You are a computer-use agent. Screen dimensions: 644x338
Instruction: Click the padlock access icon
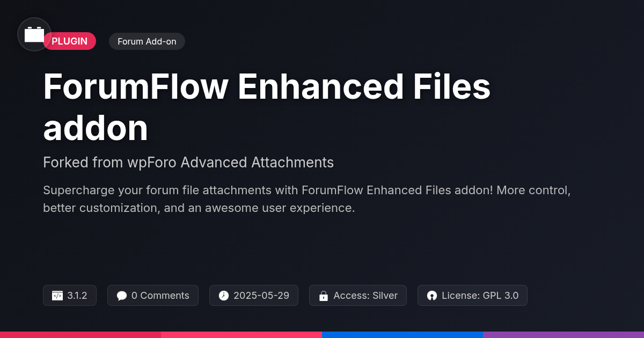tap(324, 296)
